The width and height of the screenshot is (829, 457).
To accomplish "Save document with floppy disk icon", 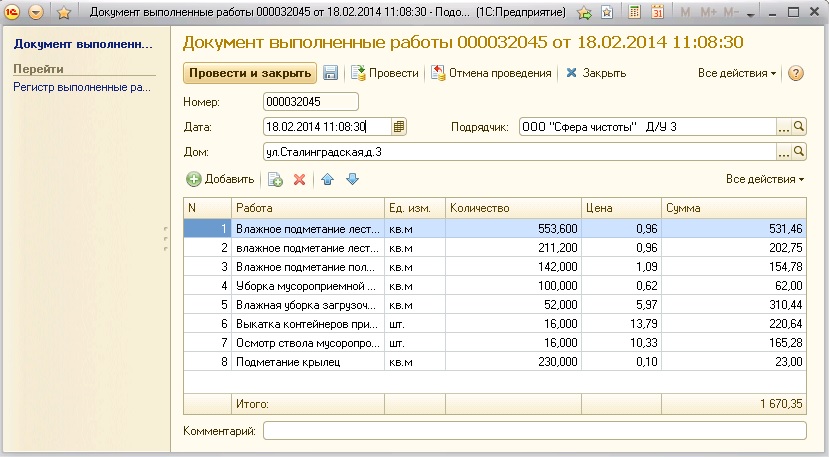I will tap(330, 73).
